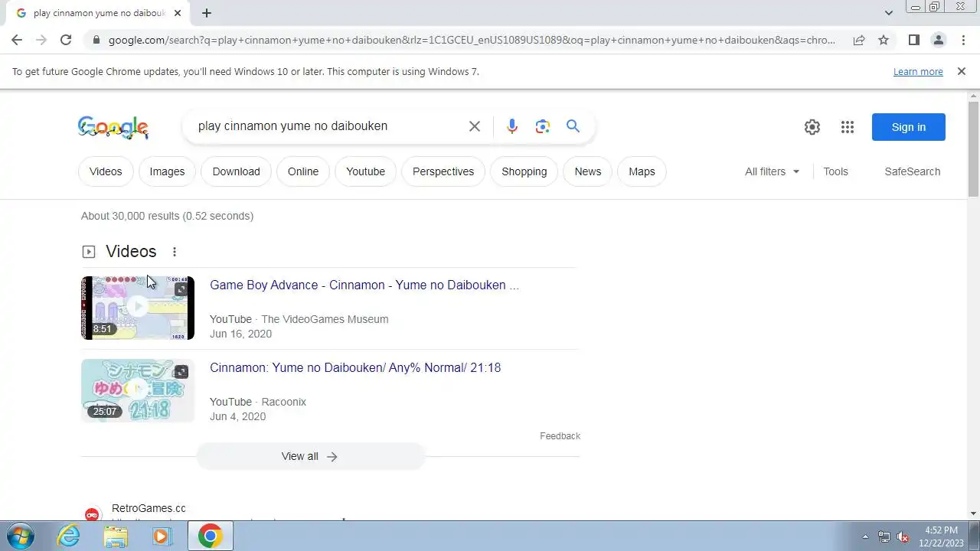The width and height of the screenshot is (980, 551).
Task: Select the Chrome taskbar button
Action: coord(211,536)
